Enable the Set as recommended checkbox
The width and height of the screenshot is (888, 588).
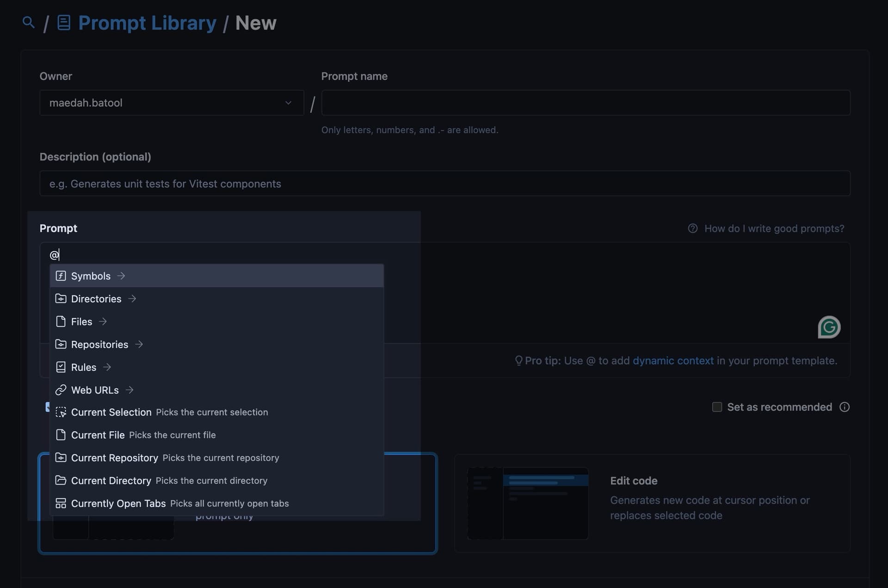click(717, 407)
